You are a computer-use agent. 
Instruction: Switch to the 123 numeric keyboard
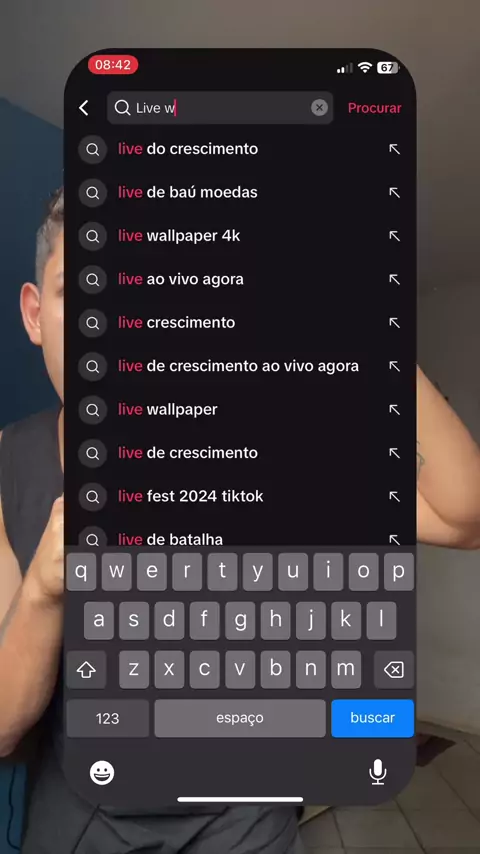click(x=107, y=718)
